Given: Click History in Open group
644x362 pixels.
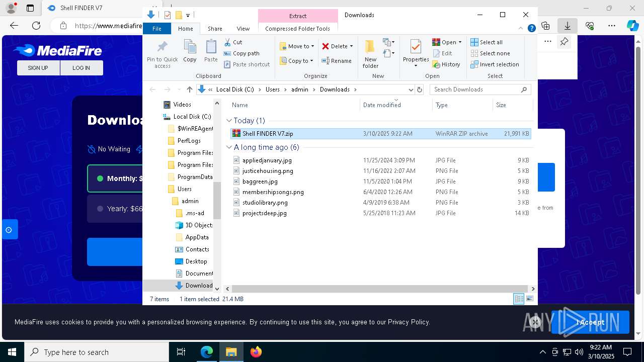Looking at the screenshot, I should [446, 64].
